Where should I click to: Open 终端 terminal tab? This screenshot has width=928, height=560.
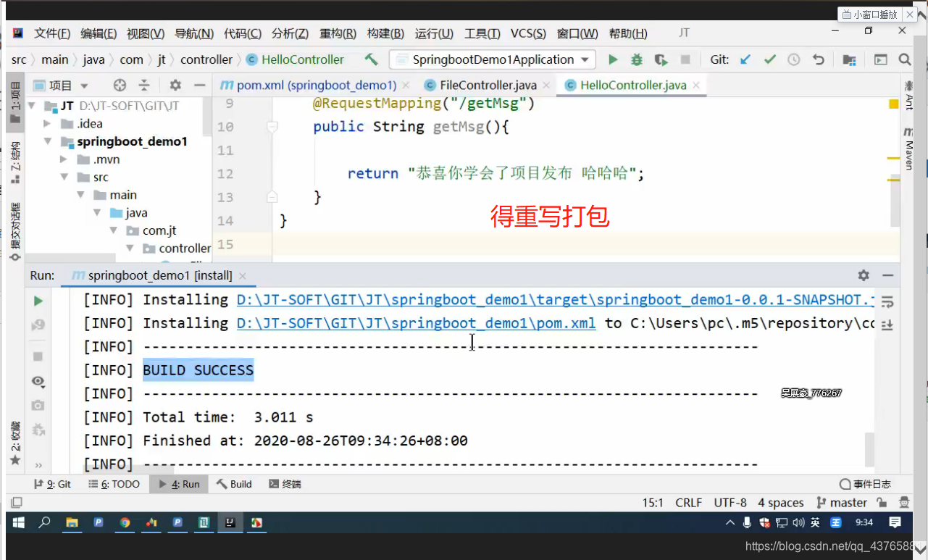tap(285, 484)
